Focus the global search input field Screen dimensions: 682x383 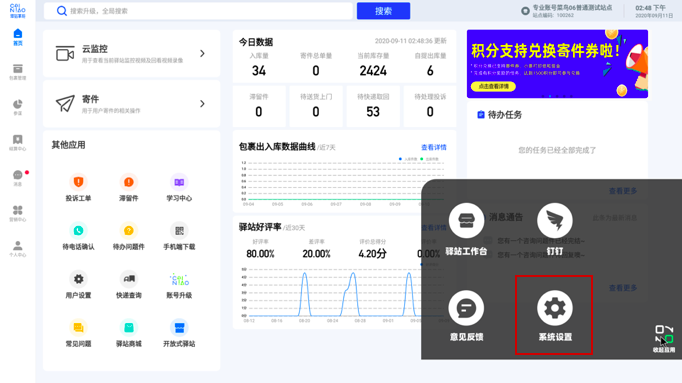pos(198,11)
